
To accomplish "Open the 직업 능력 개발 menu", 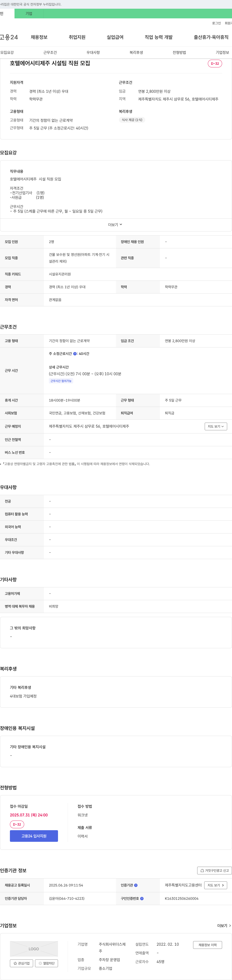I will click(x=159, y=37).
